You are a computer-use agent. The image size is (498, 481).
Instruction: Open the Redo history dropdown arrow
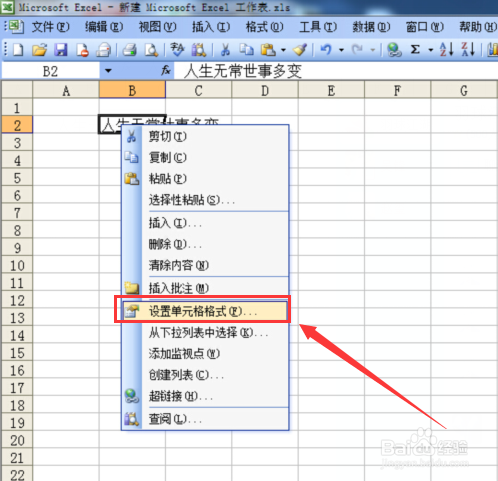pos(373,50)
